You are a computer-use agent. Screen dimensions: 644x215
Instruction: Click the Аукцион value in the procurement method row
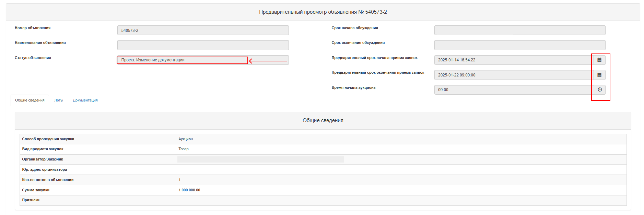pyautogui.click(x=186, y=139)
